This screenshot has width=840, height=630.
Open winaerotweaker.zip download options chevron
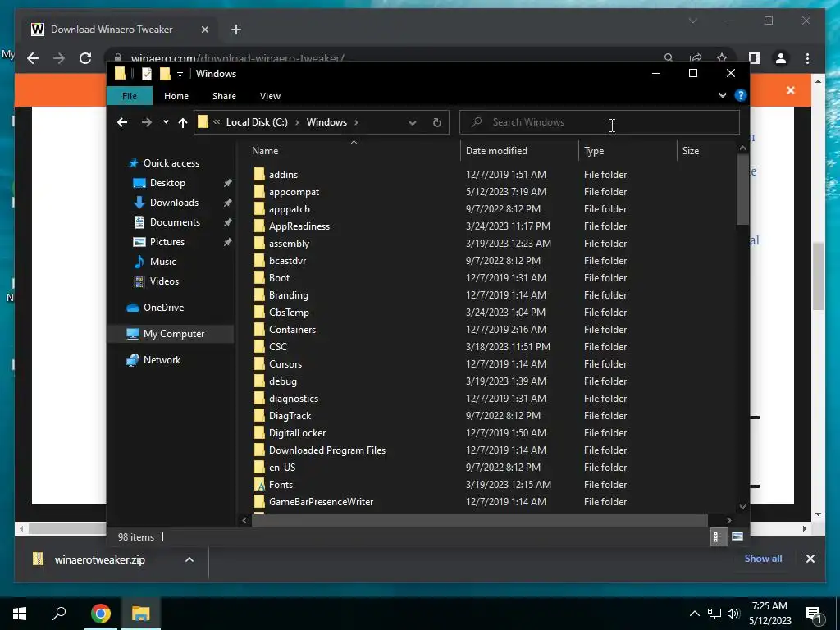pyautogui.click(x=189, y=559)
